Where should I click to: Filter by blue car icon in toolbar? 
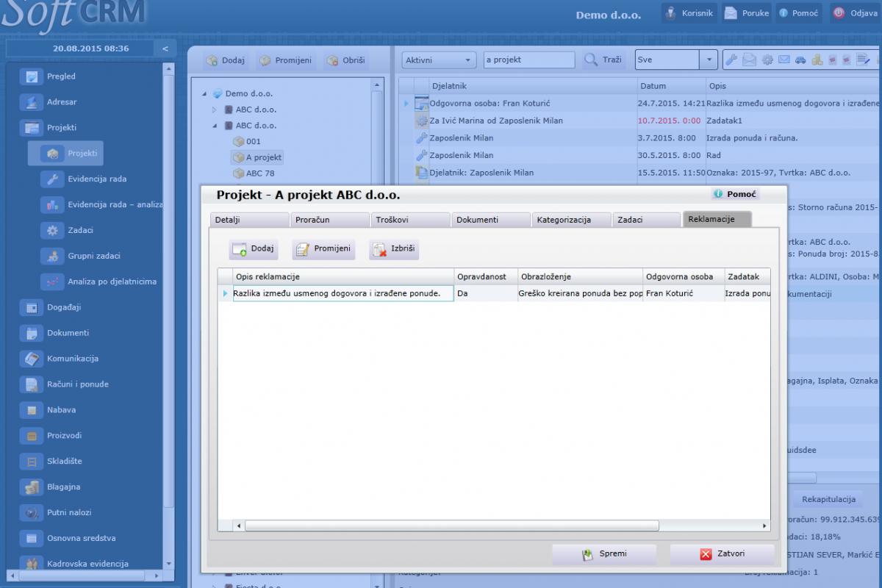(800, 60)
